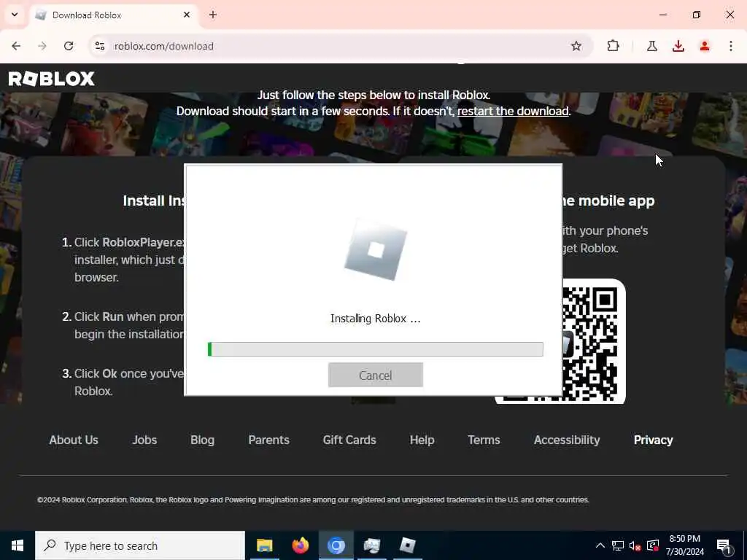Go back using the browser back arrow

point(16,46)
